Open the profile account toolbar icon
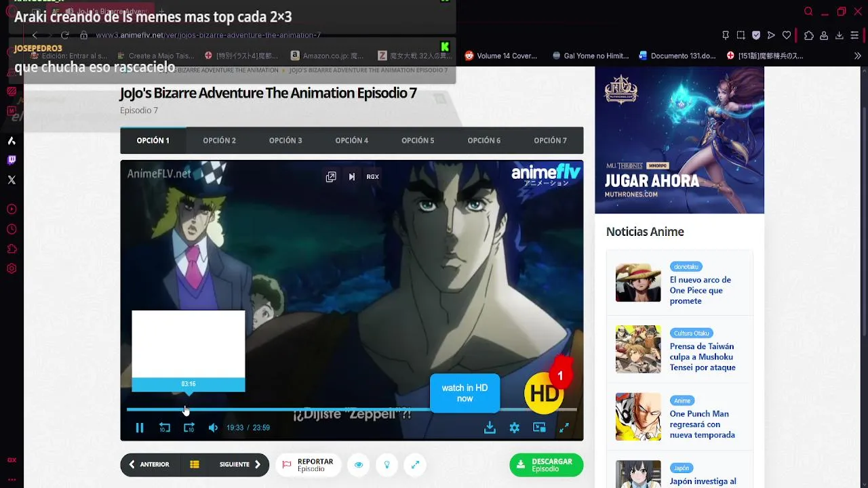 [x=824, y=35]
